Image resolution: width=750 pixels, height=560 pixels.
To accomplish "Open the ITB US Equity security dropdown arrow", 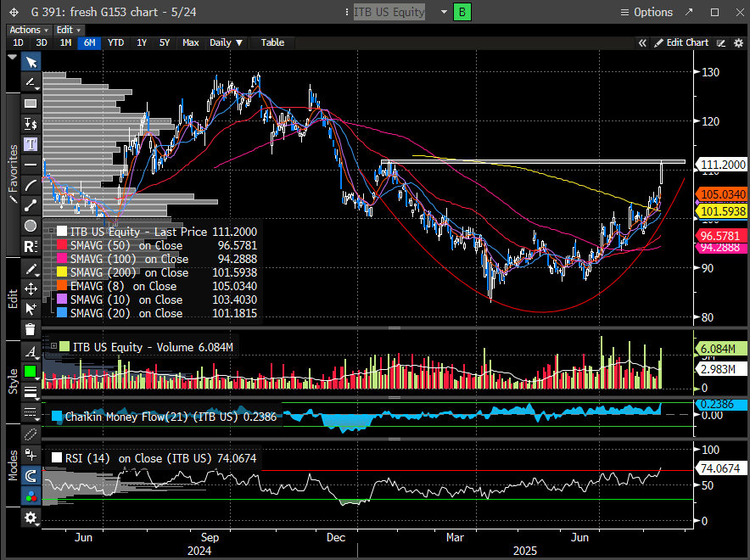I will click(x=444, y=13).
